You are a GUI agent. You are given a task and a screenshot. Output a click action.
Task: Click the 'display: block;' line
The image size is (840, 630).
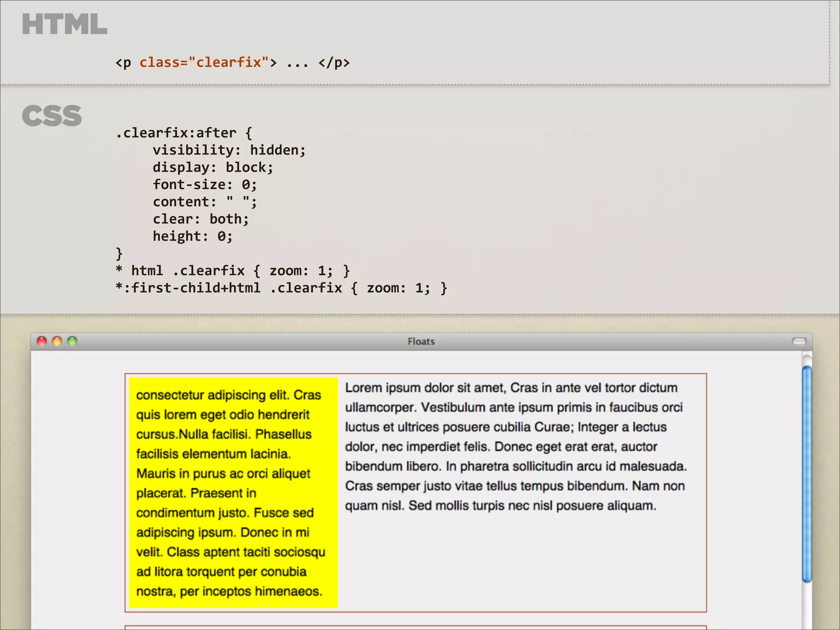(213, 167)
